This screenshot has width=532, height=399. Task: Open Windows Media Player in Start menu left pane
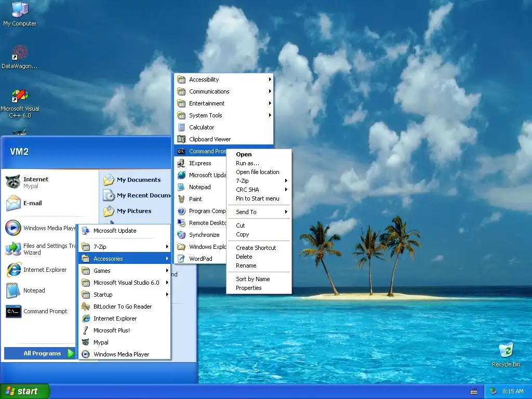tap(40, 228)
